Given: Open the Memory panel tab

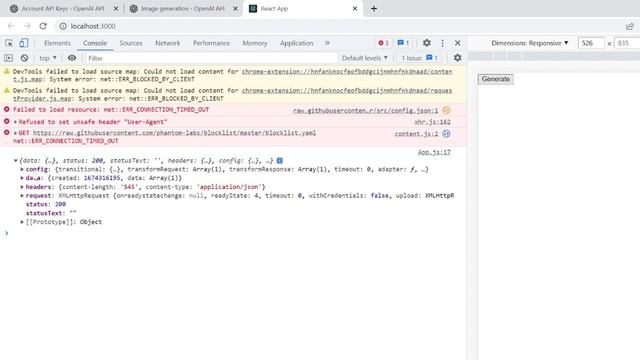Looking at the screenshot, I should pos(255,43).
